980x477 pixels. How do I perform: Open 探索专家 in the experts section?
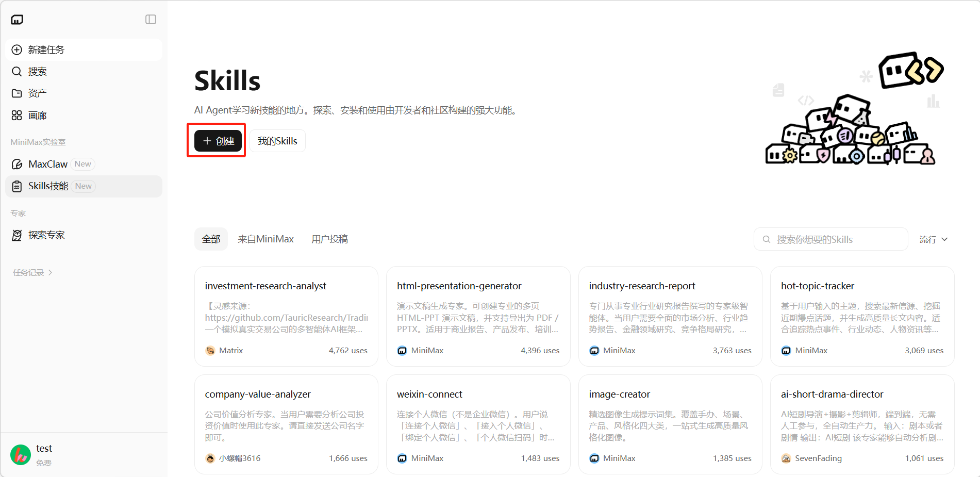(46, 235)
